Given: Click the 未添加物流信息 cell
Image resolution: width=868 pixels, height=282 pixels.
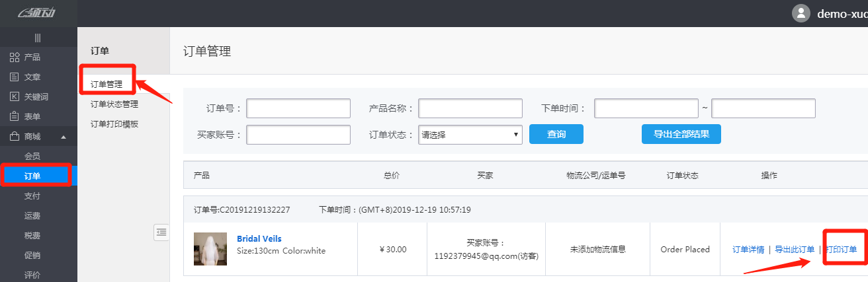Looking at the screenshot, I should (598, 249).
